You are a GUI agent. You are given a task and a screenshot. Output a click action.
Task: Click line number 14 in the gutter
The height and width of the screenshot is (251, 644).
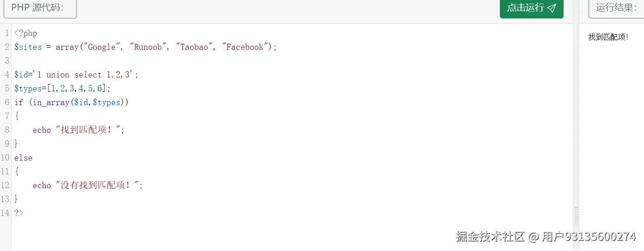pos(5,213)
